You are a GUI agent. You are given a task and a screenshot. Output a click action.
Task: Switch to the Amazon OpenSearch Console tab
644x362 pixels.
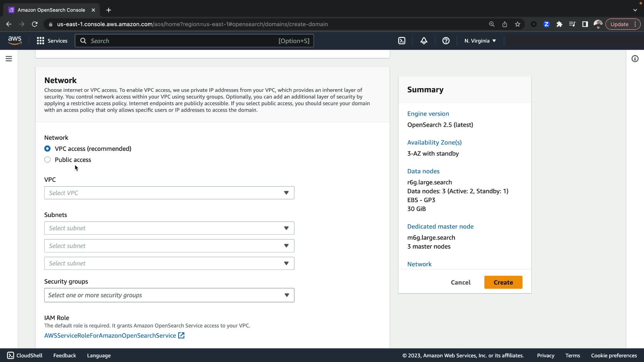(x=51, y=10)
